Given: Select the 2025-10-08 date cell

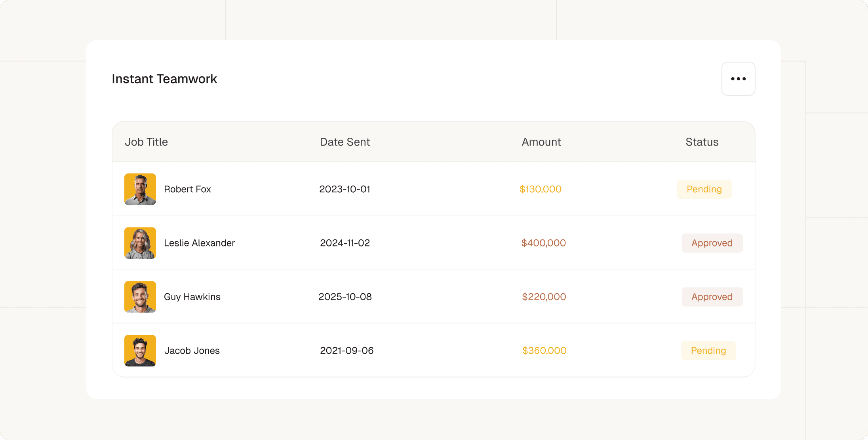Looking at the screenshot, I should point(345,297).
